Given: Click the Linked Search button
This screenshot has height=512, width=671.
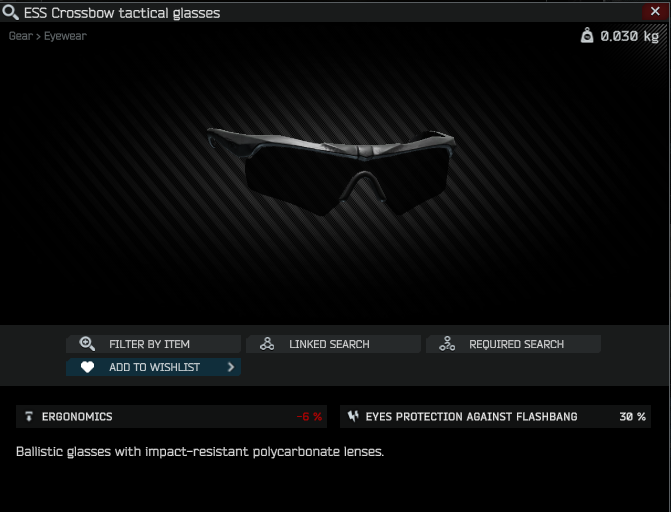Looking at the screenshot, I should tap(333, 344).
